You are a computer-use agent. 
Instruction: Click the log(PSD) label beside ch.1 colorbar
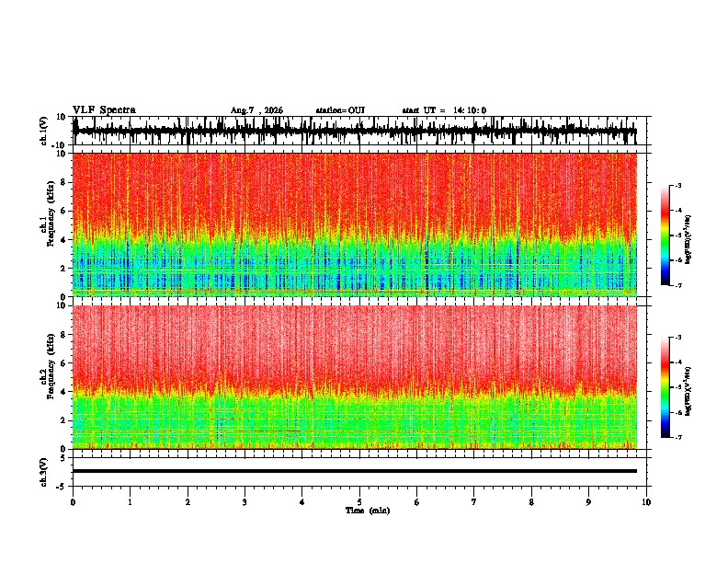point(689,240)
